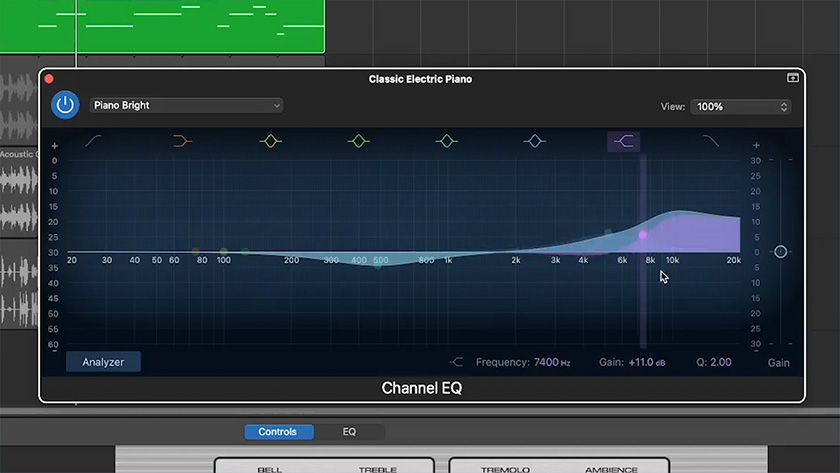Click the master Gain slider handle
Image resolution: width=840 pixels, height=473 pixels.
(780, 252)
